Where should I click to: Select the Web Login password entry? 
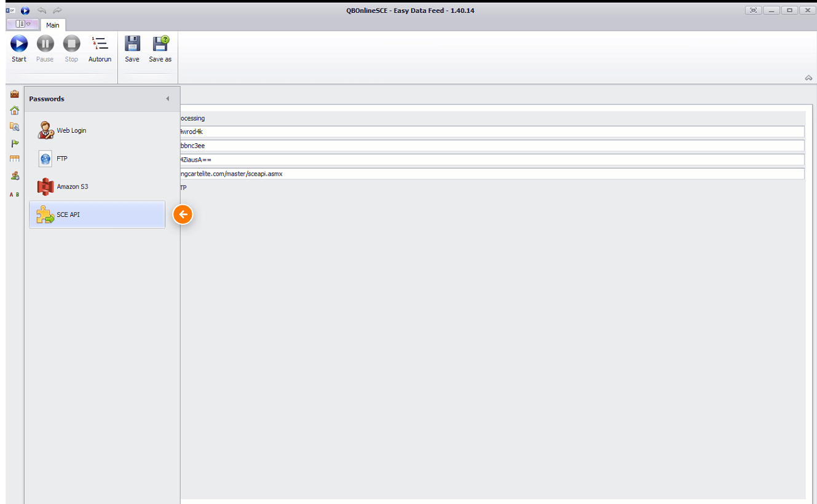coord(97,130)
